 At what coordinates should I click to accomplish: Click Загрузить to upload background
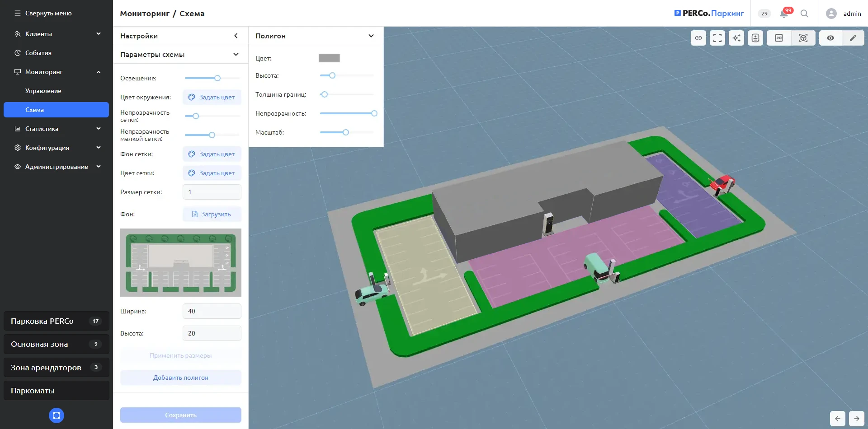(x=212, y=214)
